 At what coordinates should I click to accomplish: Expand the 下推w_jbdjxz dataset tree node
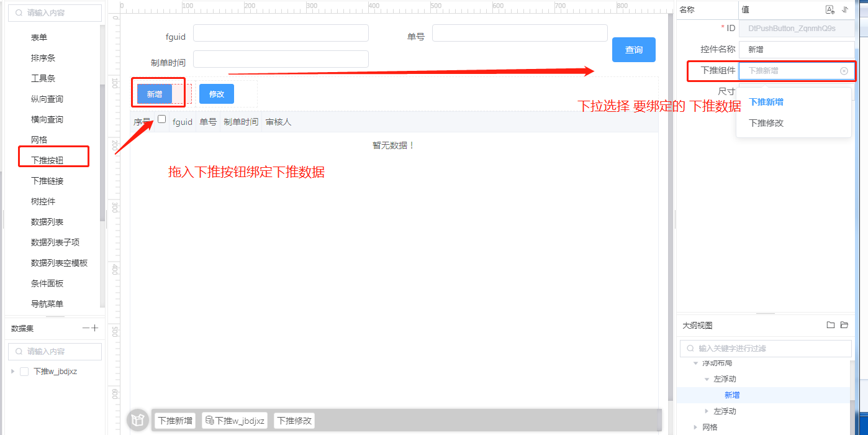14,372
